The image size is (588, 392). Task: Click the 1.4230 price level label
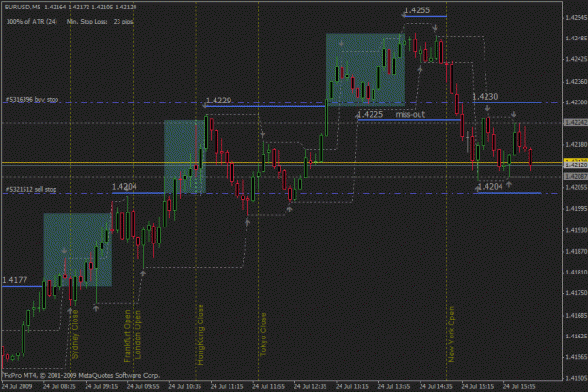pyautogui.click(x=485, y=97)
